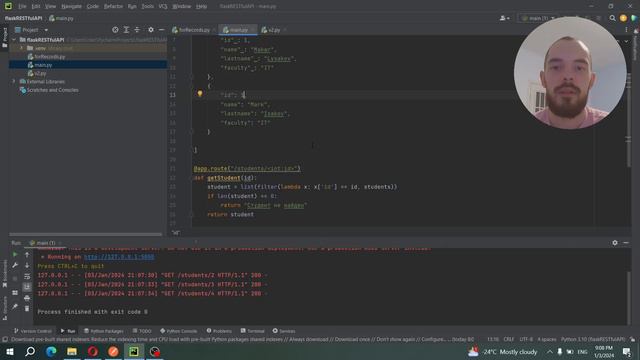Select opened file target icon in Project panel

(x=115, y=30)
